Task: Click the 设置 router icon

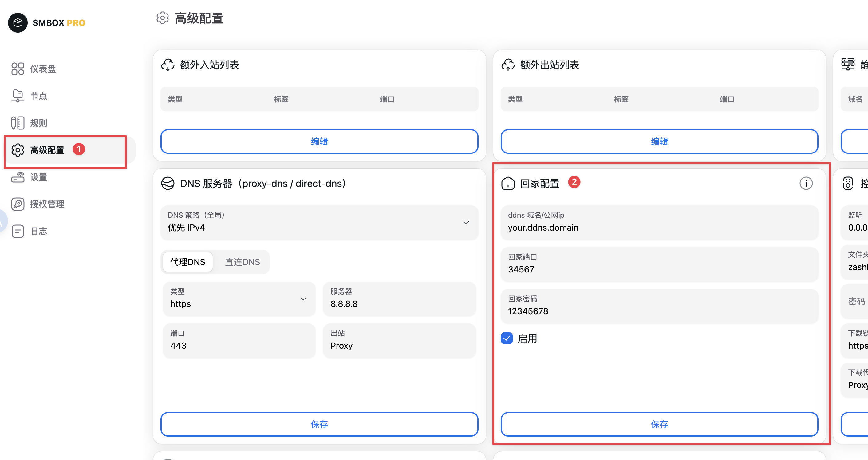Action: (x=18, y=177)
